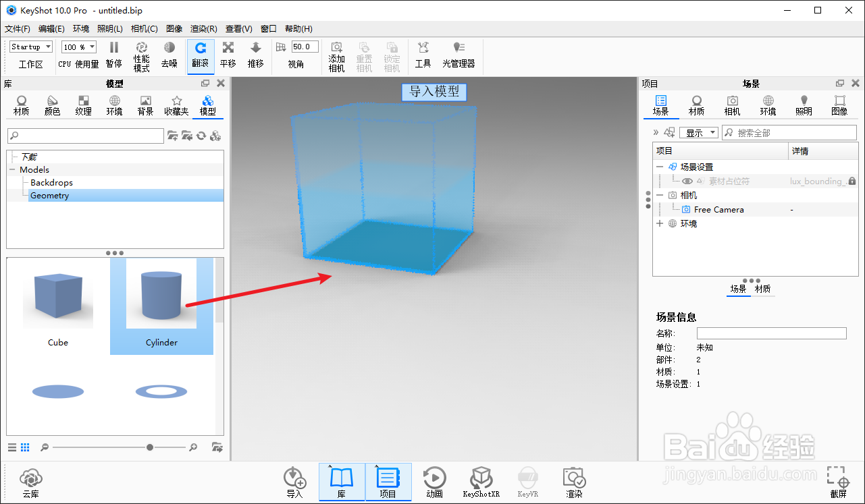Collapse the 场景设置 tree node

(660, 167)
